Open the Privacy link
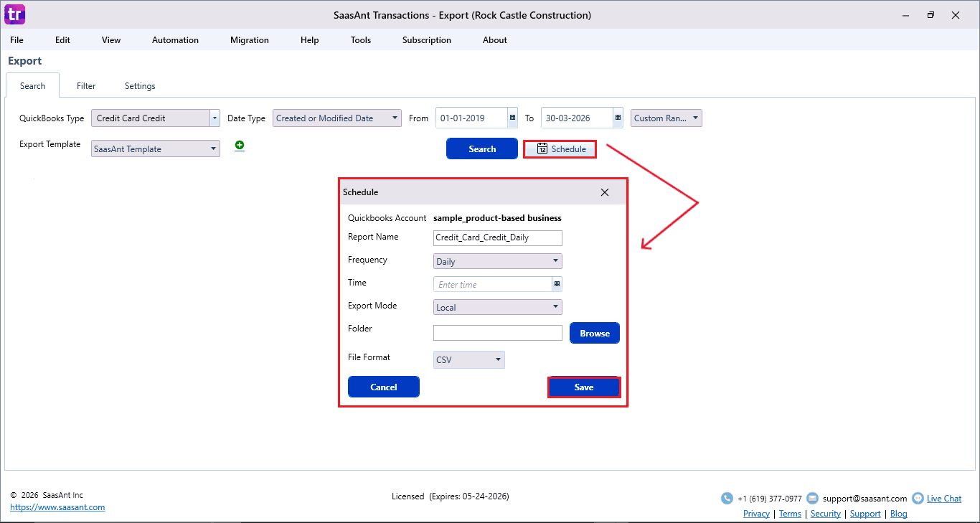980x523 pixels. (x=756, y=514)
